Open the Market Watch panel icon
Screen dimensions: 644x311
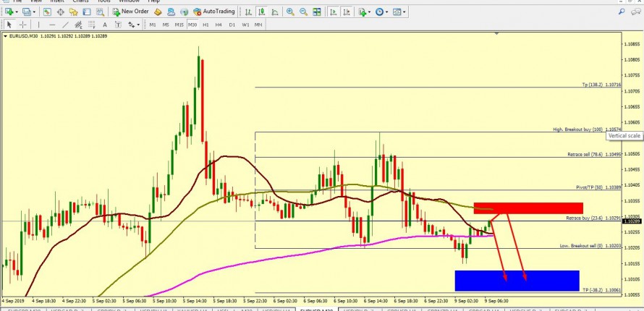47,12
